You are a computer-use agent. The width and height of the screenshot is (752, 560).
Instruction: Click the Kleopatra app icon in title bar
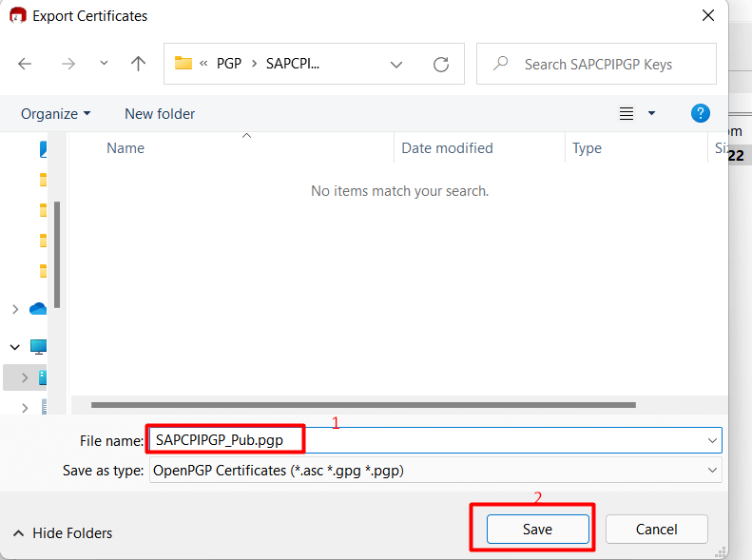click(x=18, y=15)
